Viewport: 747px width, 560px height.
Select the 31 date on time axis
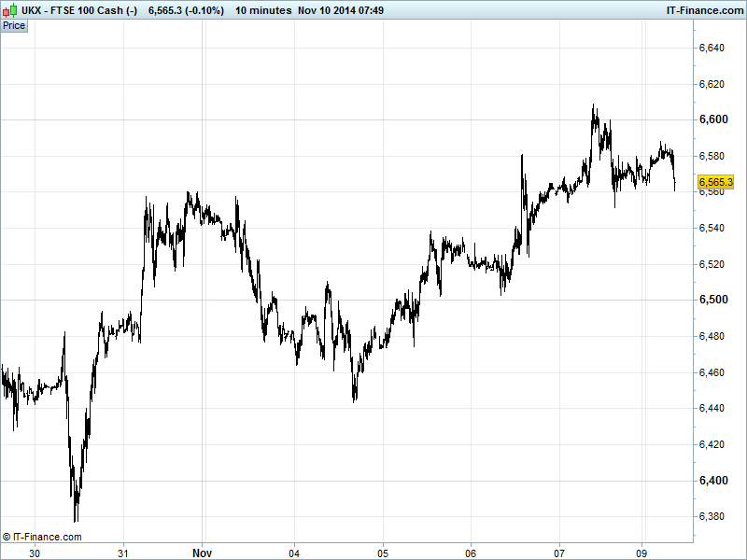click(123, 553)
